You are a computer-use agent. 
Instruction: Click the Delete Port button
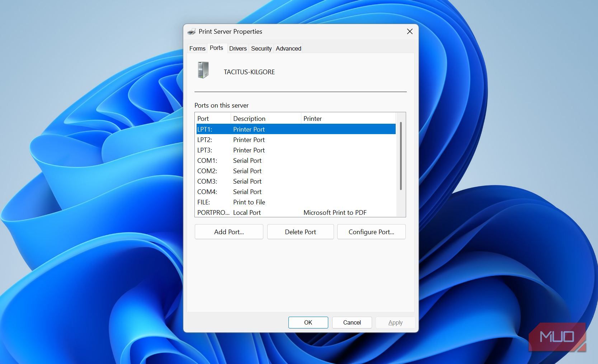click(300, 232)
